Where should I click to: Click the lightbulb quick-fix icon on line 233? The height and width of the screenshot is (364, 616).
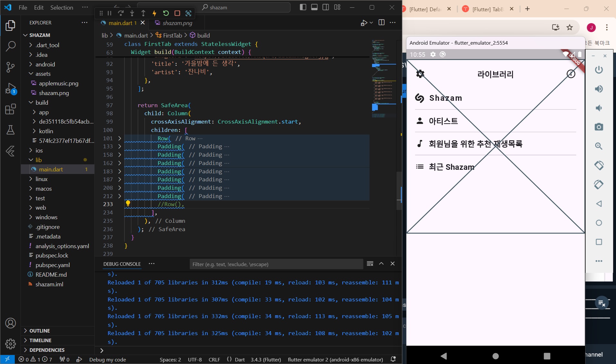tap(128, 203)
